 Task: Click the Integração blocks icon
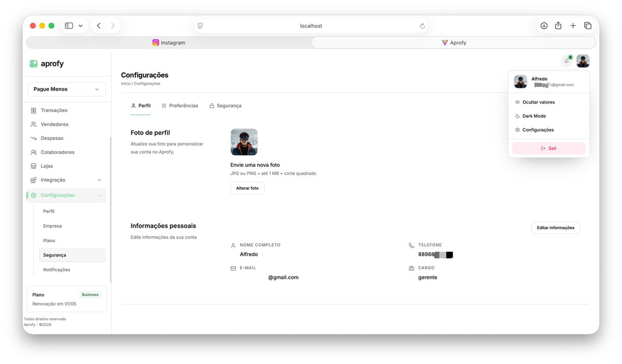click(34, 180)
